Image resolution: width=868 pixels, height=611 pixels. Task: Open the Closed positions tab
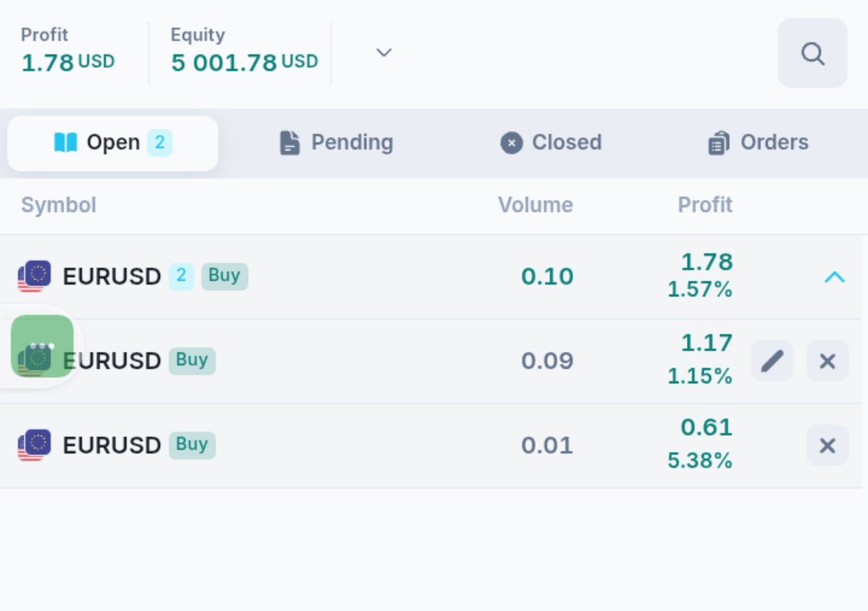click(x=551, y=143)
